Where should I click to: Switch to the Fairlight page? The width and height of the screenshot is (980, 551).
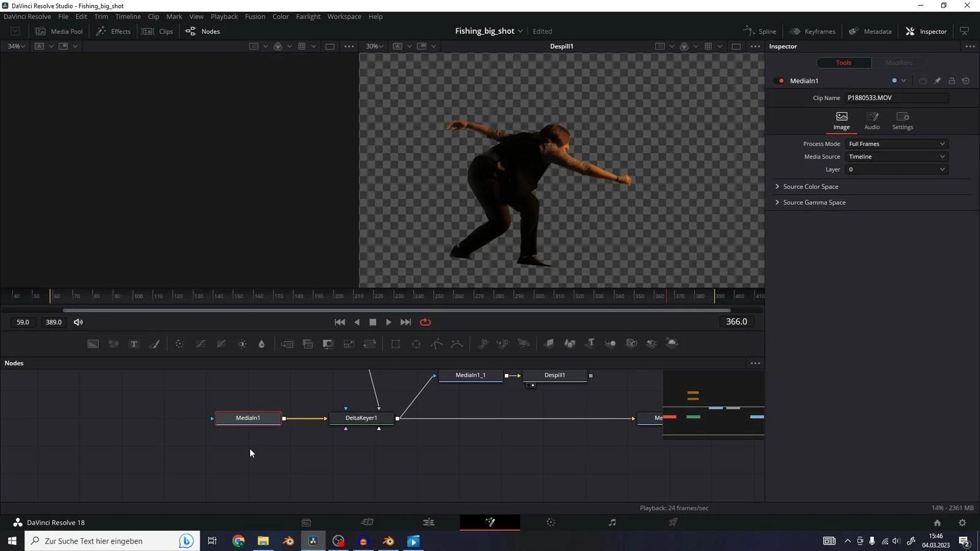click(612, 522)
